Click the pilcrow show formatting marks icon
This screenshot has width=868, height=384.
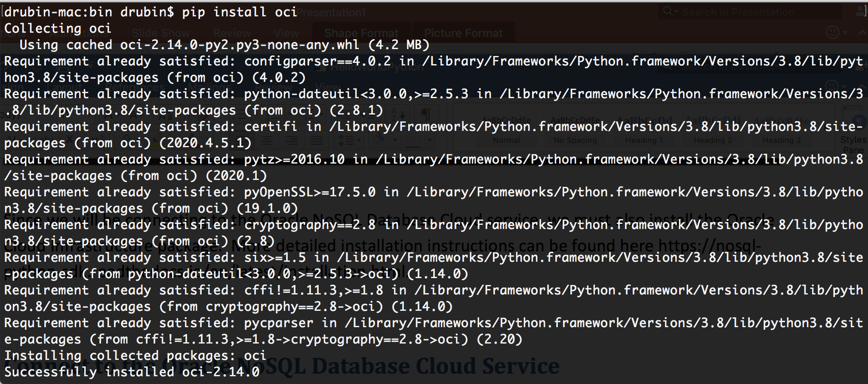coord(426,115)
